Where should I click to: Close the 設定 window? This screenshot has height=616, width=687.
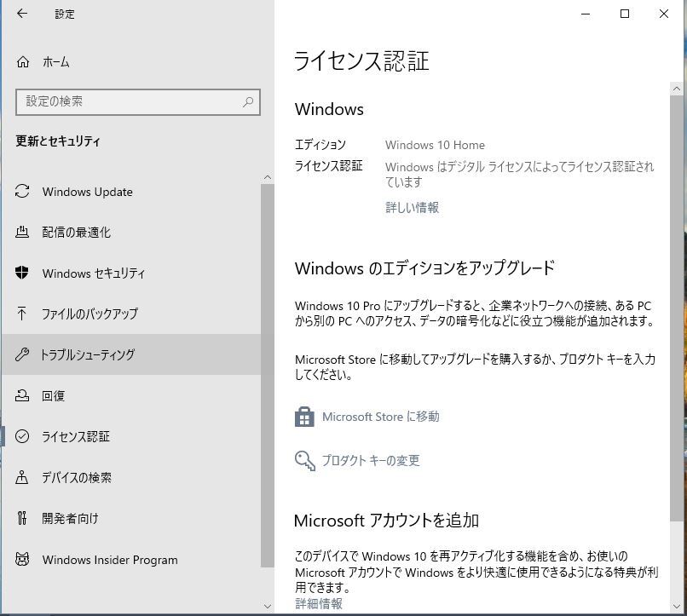664,14
